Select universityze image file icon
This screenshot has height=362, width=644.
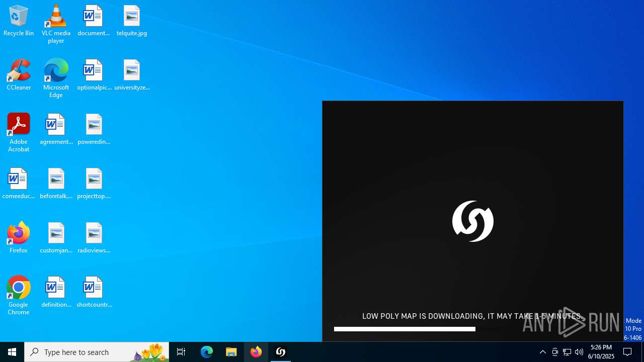[132, 75]
